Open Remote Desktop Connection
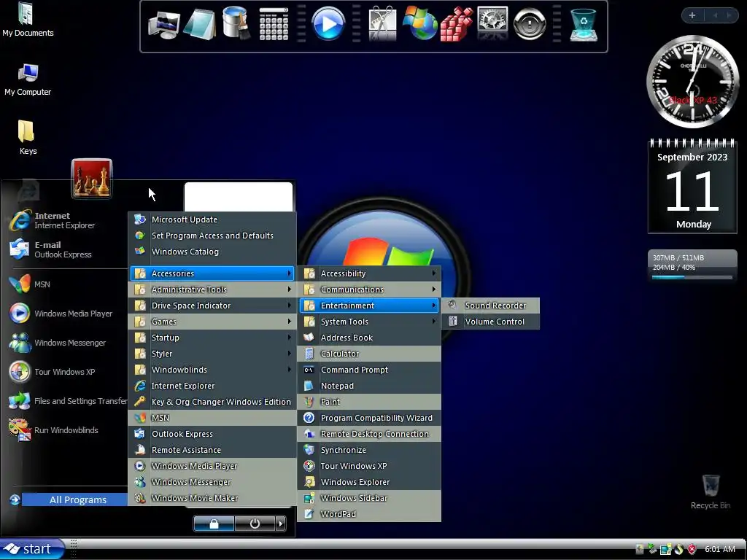Viewport: 747px width, 560px height. click(x=369, y=434)
